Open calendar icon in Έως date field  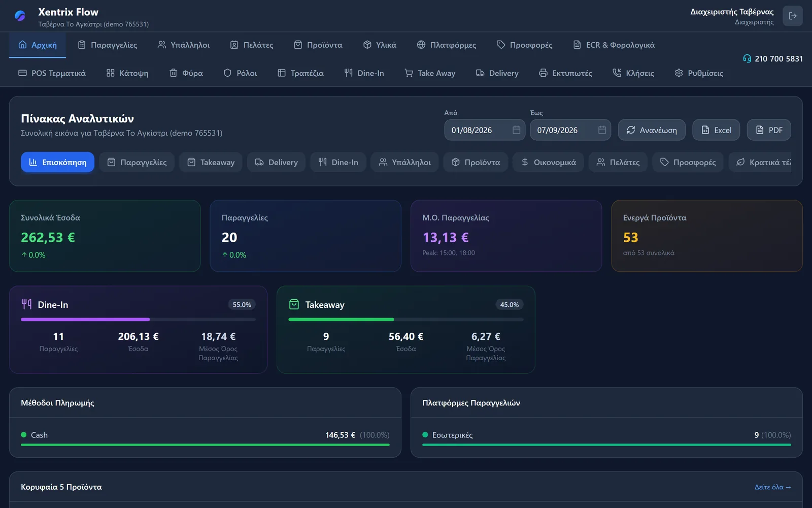[602, 130]
